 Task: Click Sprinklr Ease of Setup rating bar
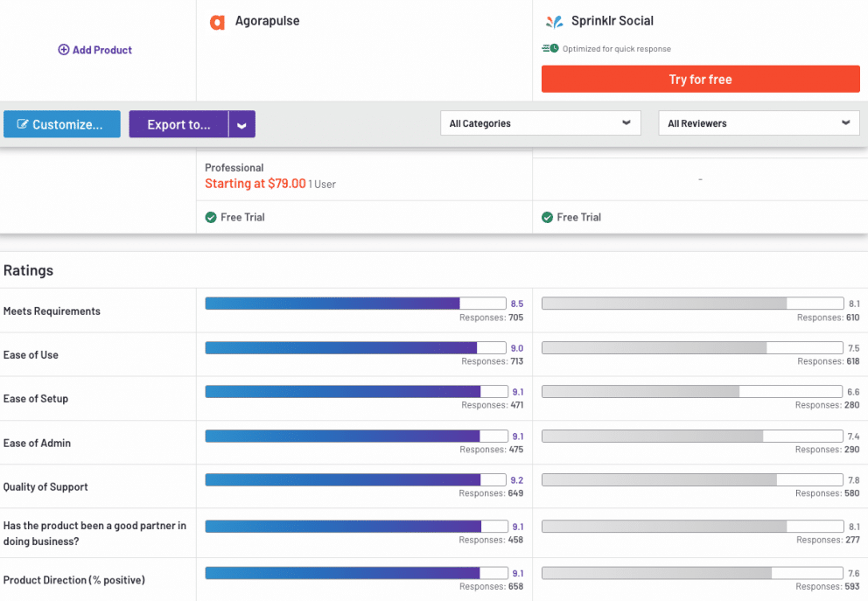(692, 392)
